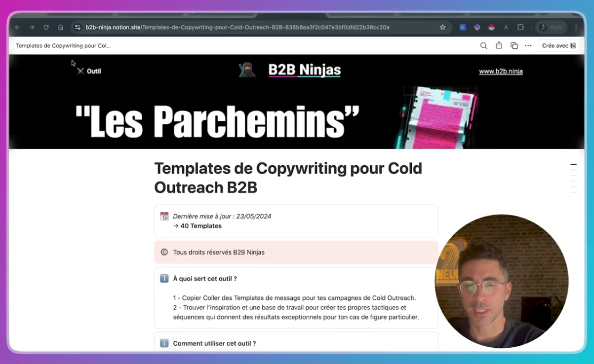Open the extensions puzzle piece menu
This screenshot has height=364, width=594.
tap(520, 28)
